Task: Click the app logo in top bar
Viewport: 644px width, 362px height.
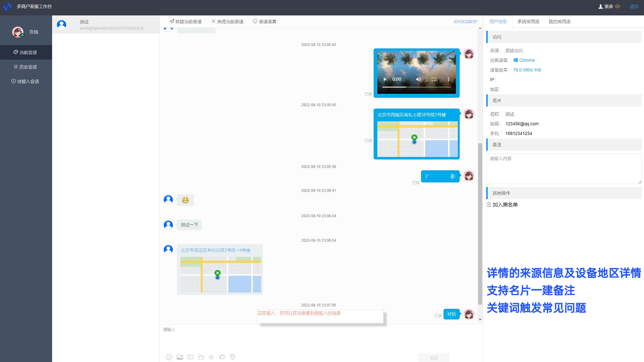Action: tap(7, 6)
